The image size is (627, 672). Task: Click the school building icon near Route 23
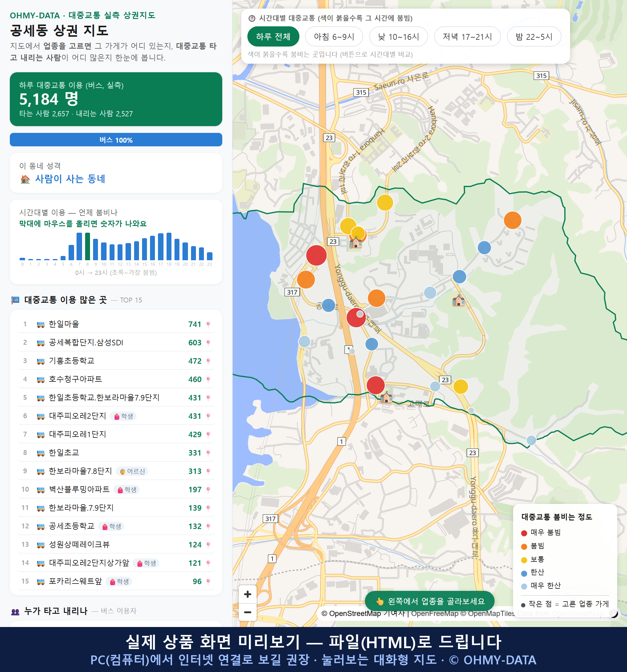[355, 242]
